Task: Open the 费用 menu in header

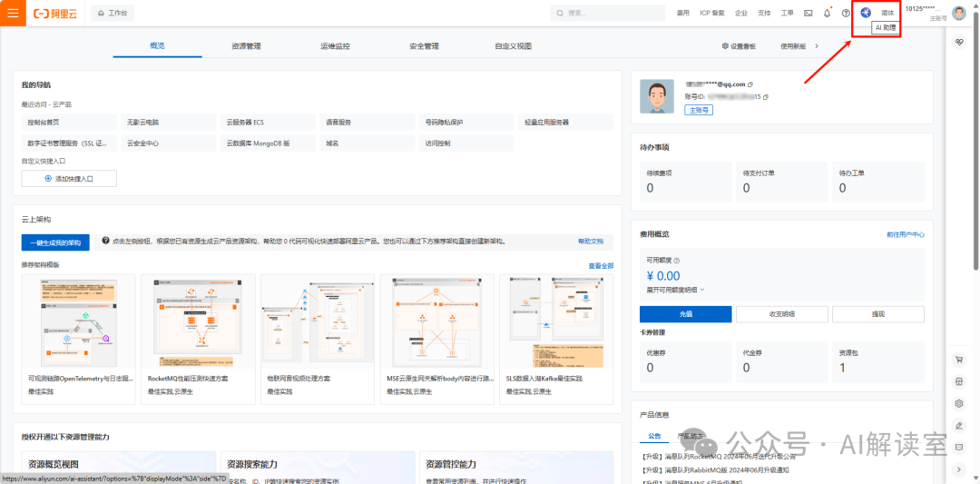Action: [x=682, y=13]
